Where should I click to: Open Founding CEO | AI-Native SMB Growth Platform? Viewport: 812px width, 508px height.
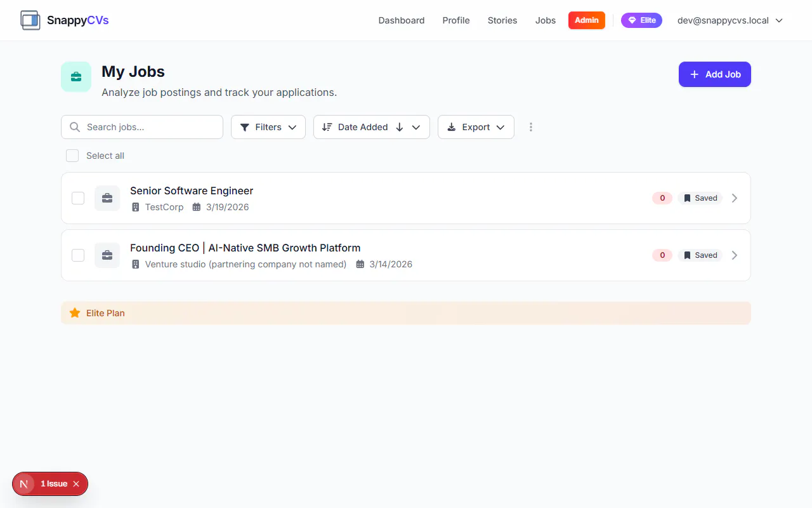[246, 248]
